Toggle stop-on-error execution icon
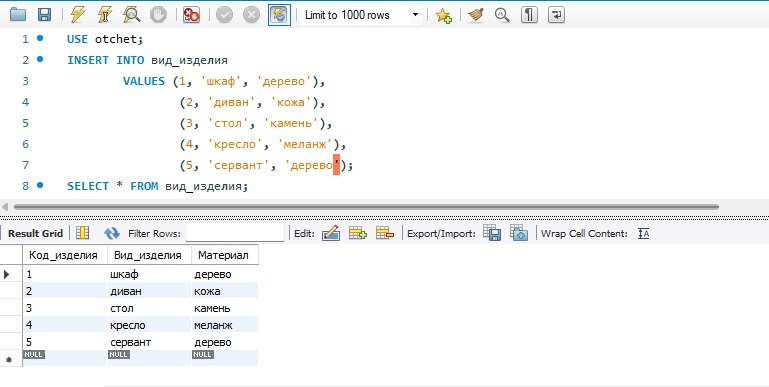 click(x=191, y=15)
